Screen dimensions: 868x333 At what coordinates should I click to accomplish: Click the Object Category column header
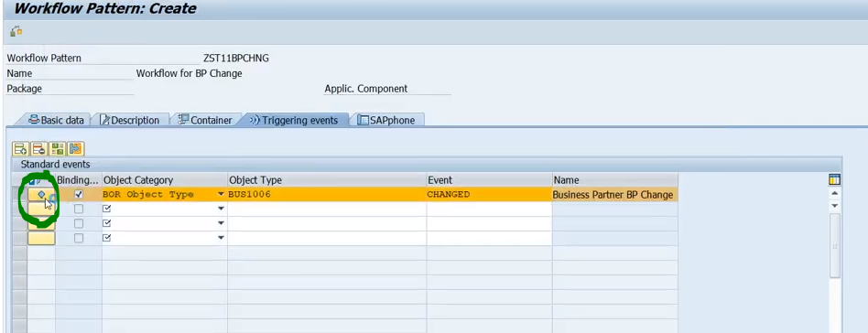165,180
